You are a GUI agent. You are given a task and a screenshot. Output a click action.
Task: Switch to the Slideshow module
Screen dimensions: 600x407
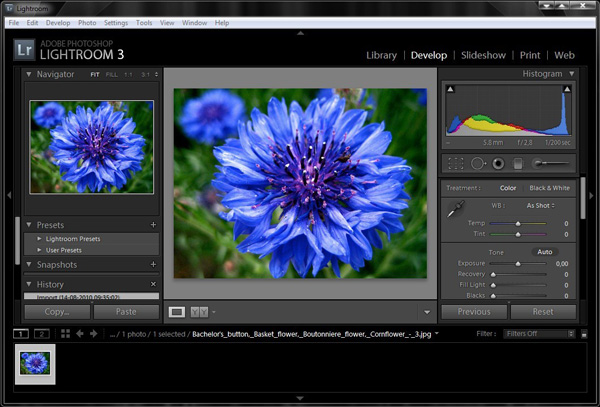tap(483, 55)
